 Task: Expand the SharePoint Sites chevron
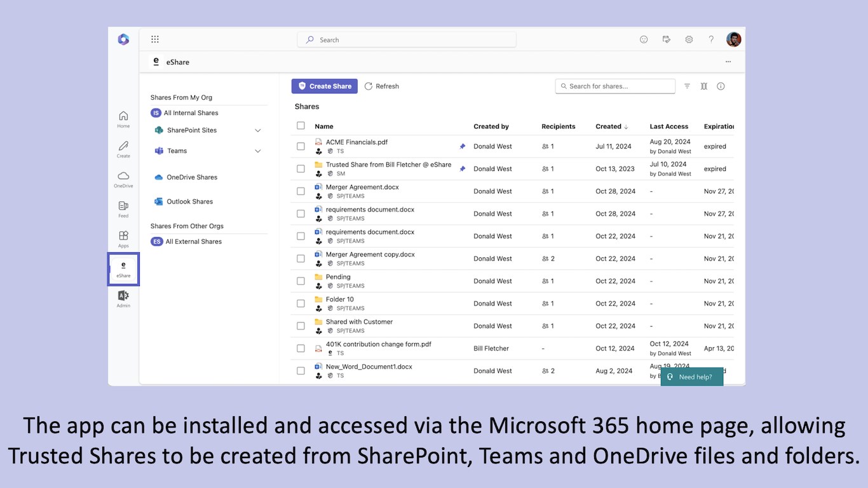coord(258,130)
